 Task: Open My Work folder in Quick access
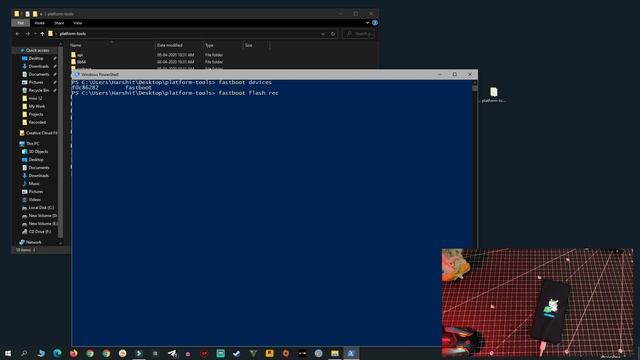[x=36, y=106]
